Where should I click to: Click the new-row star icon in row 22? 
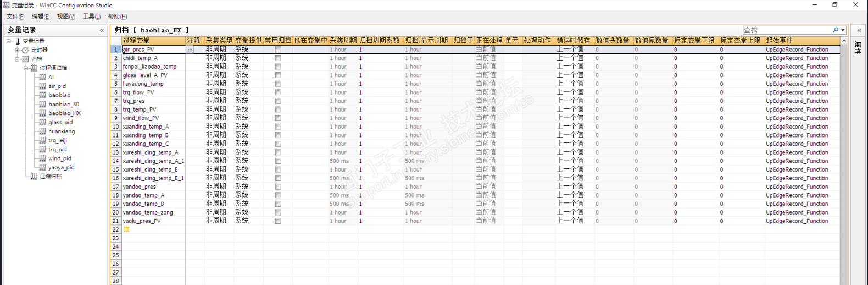(x=126, y=229)
